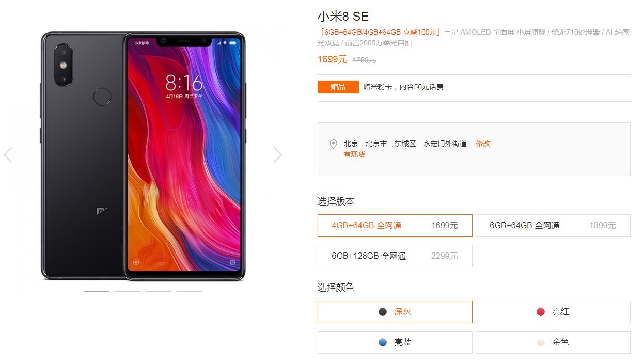Click the gold color dot for 金色
The width and height of the screenshot is (644, 363).
tap(541, 342)
